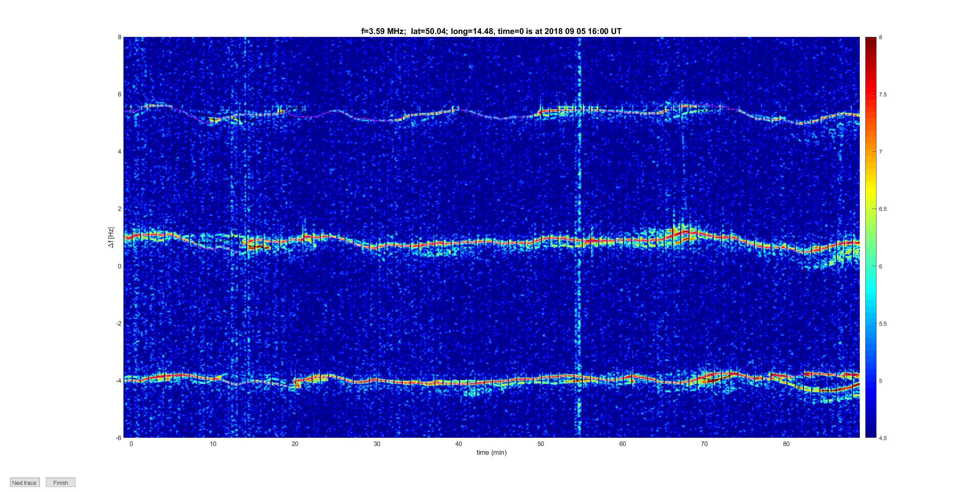Click the Finish button
The width and height of the screenshot is (980, 492).
[x=60, y=483]
